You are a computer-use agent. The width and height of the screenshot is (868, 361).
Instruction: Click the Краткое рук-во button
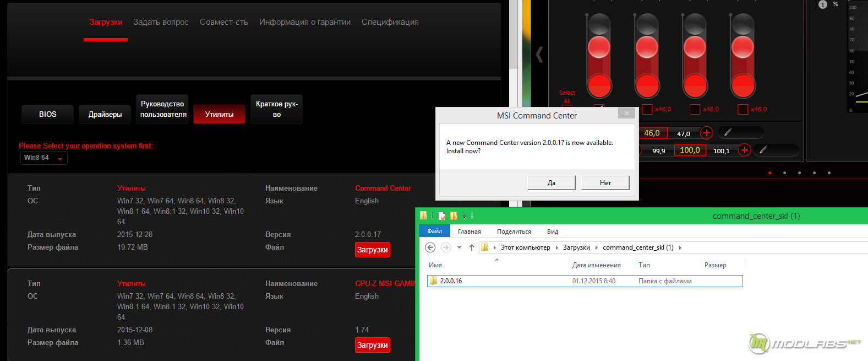coord(277,109)
